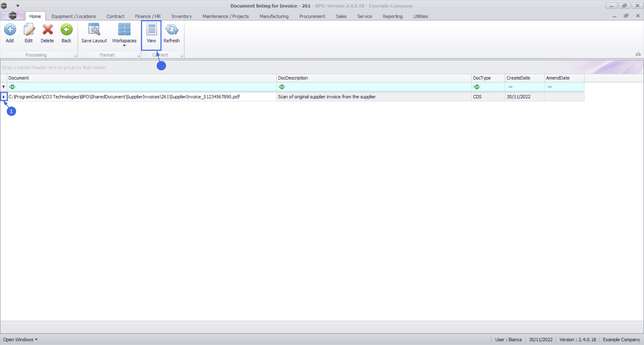Open the Contract tab
Screen dimensions: 644x345
click(115, 16)
